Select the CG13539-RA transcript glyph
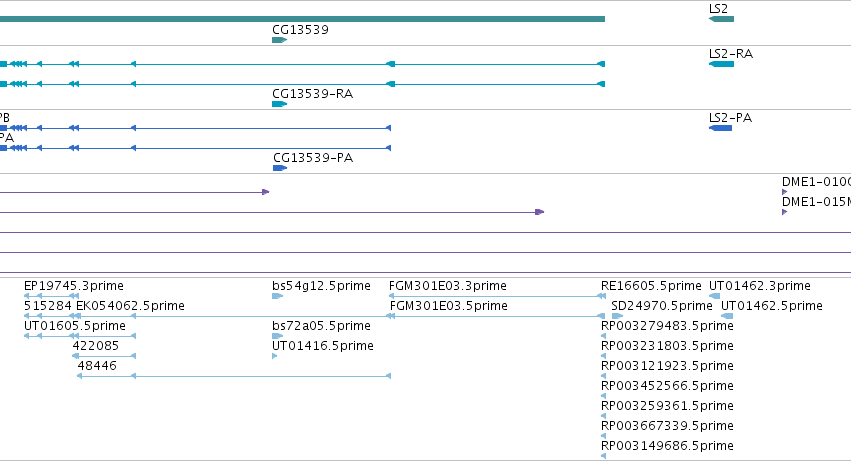Image resolution: width=851 pixels, height=461 pixels. click(280, 104)
